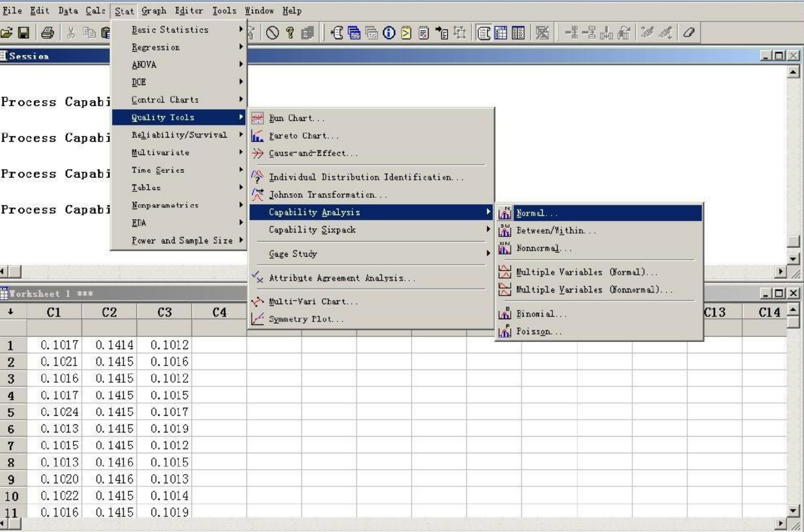The image size is (804, 532).
Task: Select Multiple Variables (Normal) option
Action: click(x=599, y=272)
